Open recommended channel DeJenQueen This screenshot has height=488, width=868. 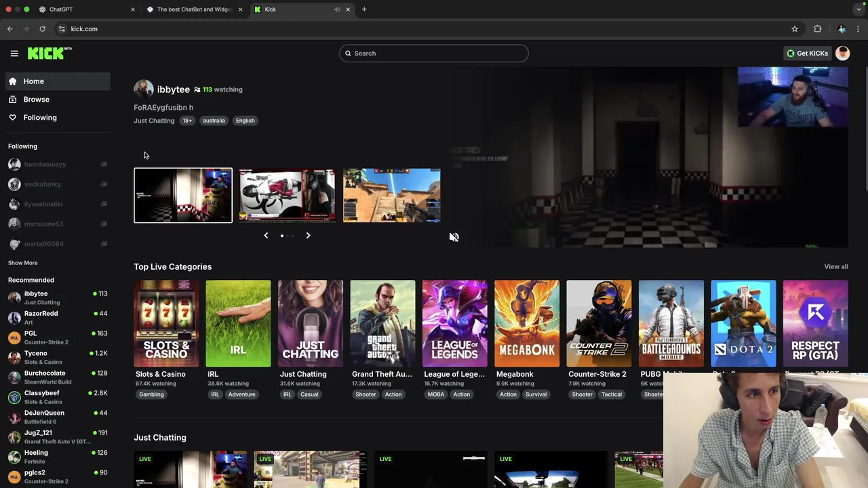57,417
